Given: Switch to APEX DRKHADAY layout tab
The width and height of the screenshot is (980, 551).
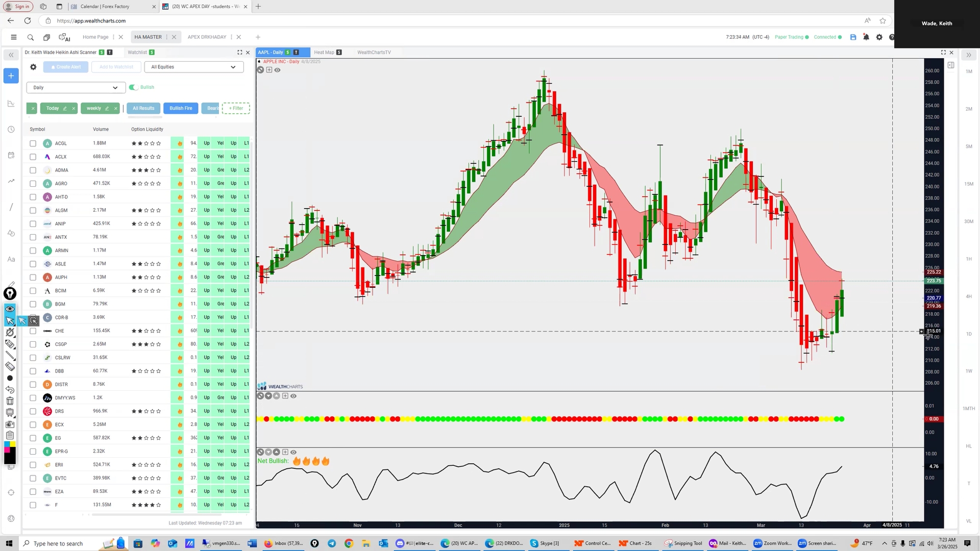Looking at the screenshot, I should (x=207, y=37).
